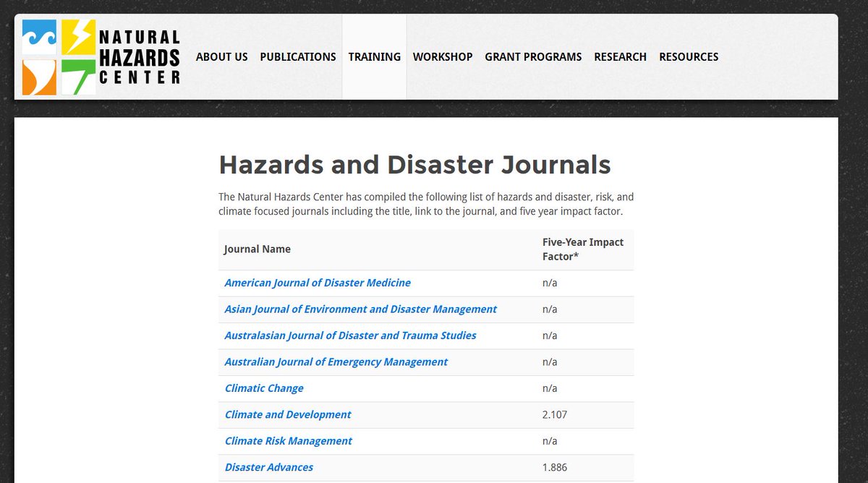868x483 pixels.
Task: Open the About Us page
Action: (x=221, y=56)
